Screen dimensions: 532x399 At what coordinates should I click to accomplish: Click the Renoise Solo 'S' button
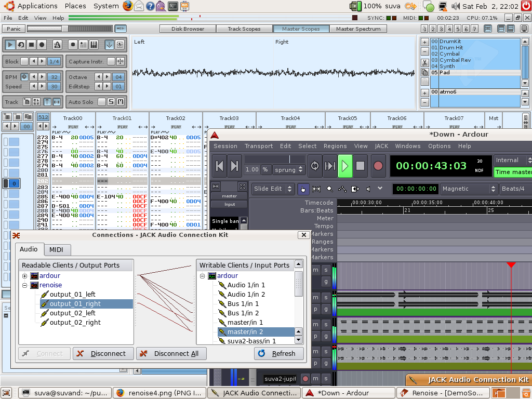point(111,102)
